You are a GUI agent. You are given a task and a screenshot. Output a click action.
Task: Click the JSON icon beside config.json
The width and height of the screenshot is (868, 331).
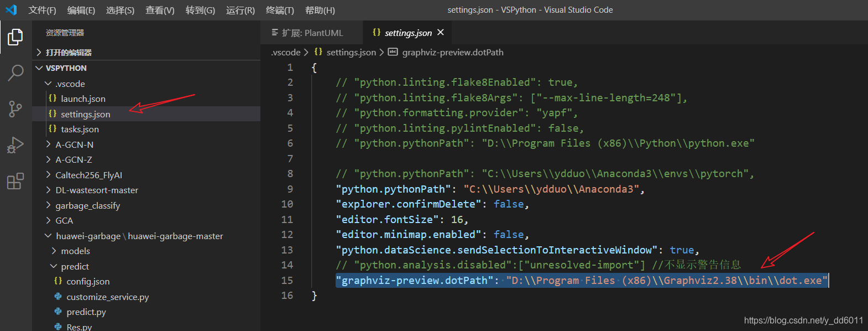point(58,281)
